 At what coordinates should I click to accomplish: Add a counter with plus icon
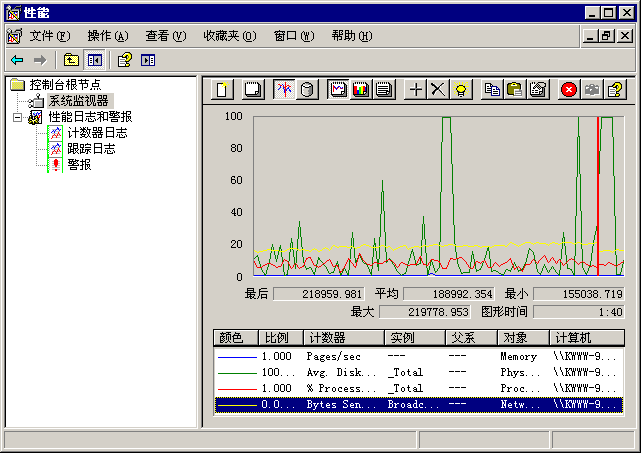pyautogui.click(x=416, y=90)
